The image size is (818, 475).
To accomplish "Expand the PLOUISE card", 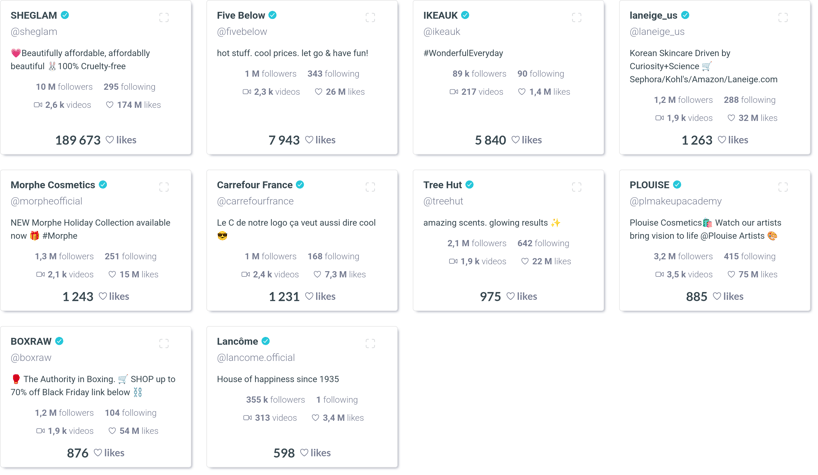I will (x=783, y=187).
